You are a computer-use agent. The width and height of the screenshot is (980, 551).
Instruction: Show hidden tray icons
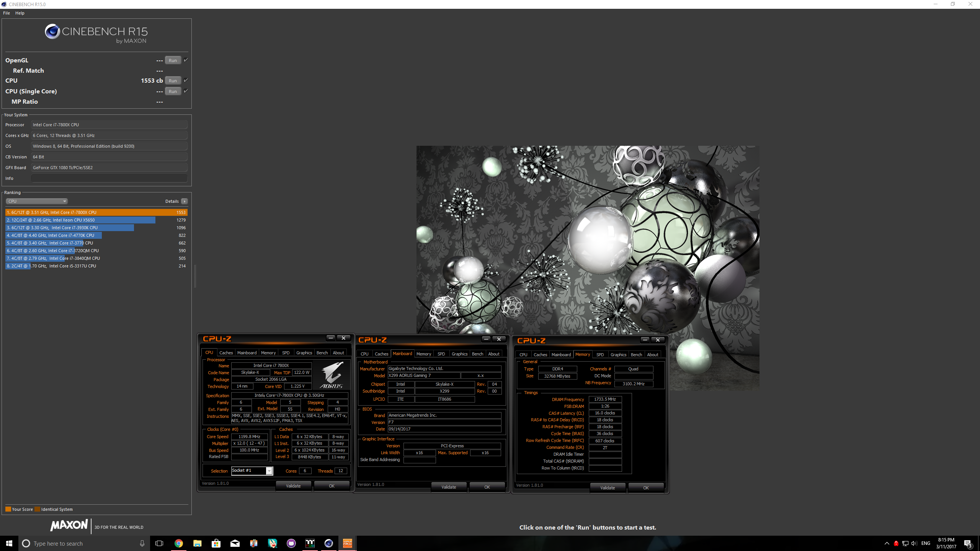pos(887,543)
